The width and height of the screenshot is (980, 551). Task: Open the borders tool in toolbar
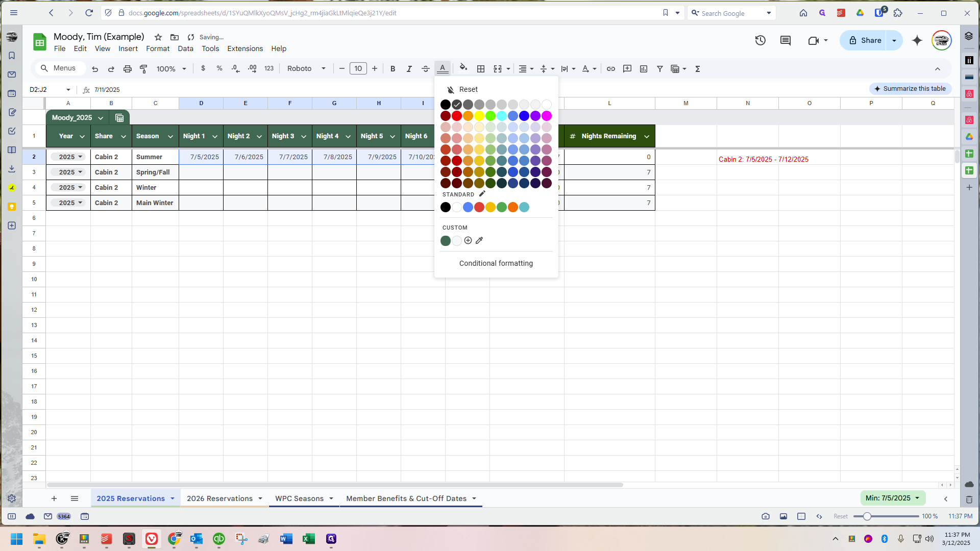pyautogui.click(x=480, y=68)
